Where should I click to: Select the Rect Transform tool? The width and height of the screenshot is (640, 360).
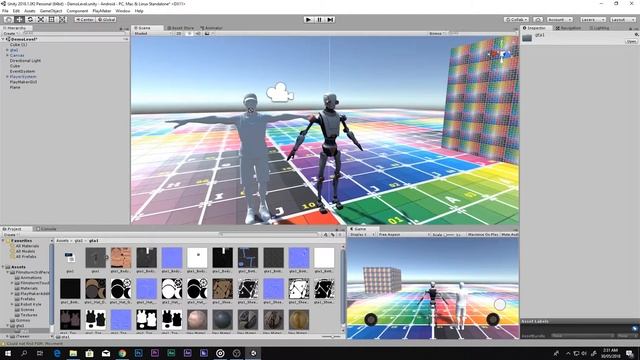[52, 19]
